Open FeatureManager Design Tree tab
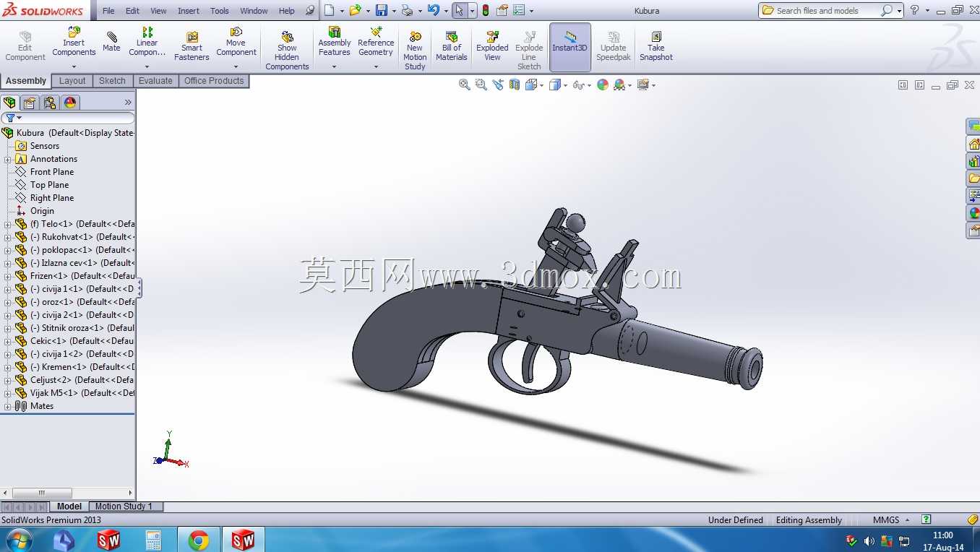 pyautogui.click(x=9, y=103)
